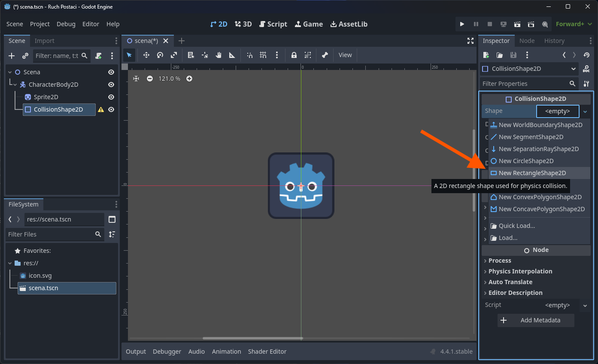Open the AssetLib workspace
598x364 pixels.
point(349,24)
